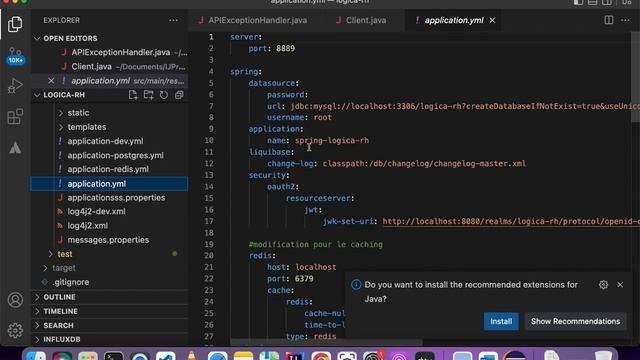
Task: Open application-dev.yml file
Action: click(x=105, y=141)
